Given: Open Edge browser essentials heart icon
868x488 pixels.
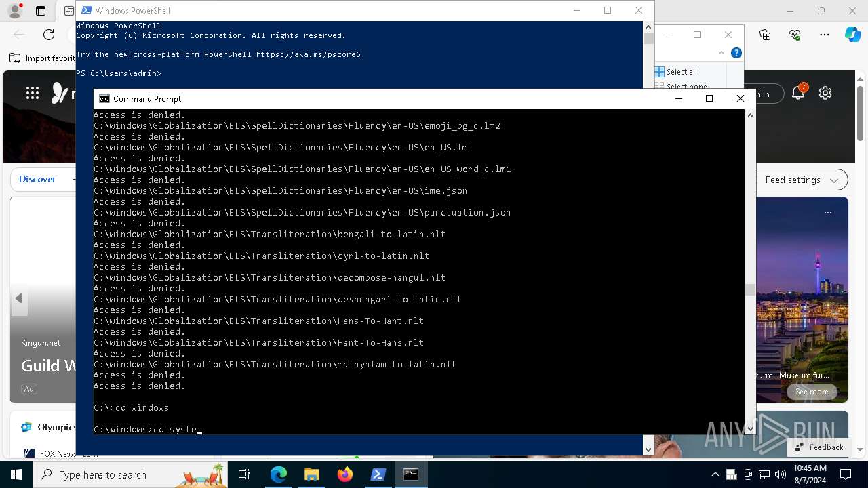Looking at the screenshot, I should pyautogui.click(x=795, y=35).
